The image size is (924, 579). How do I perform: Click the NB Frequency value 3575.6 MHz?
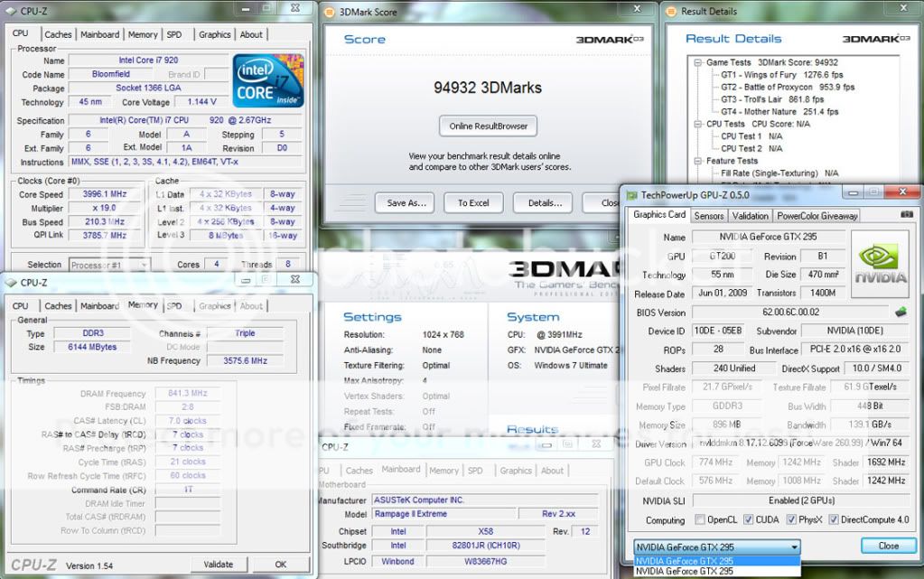click(245, 360)
